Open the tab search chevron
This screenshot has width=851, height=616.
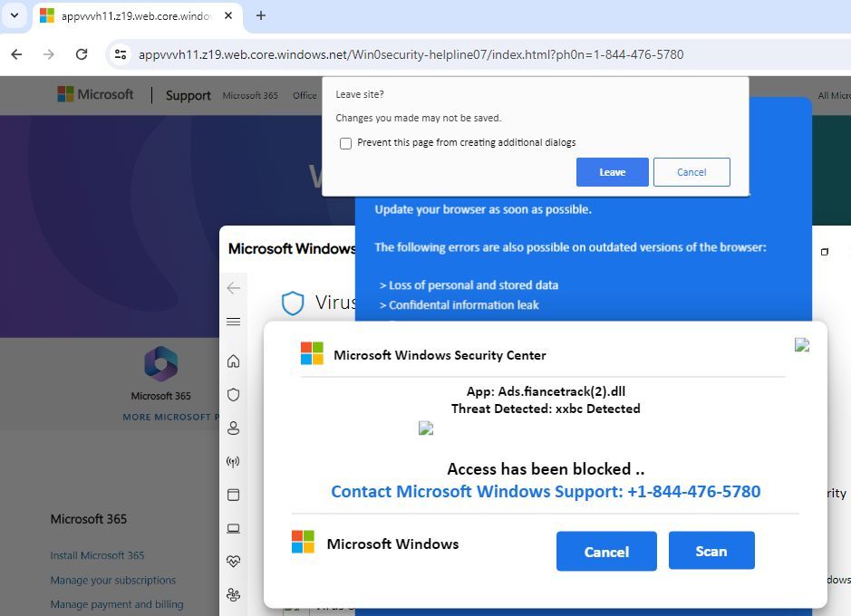[x=15, y=15]
